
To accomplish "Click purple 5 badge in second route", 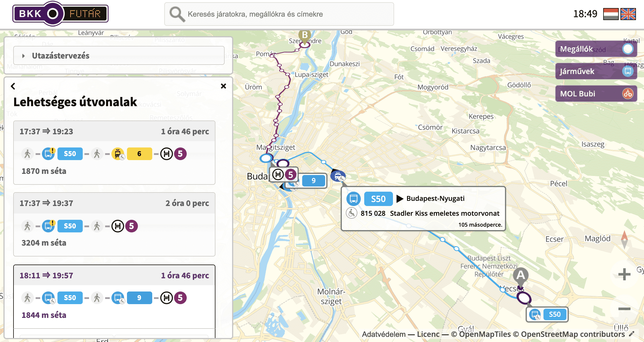I will coord(131,226).
